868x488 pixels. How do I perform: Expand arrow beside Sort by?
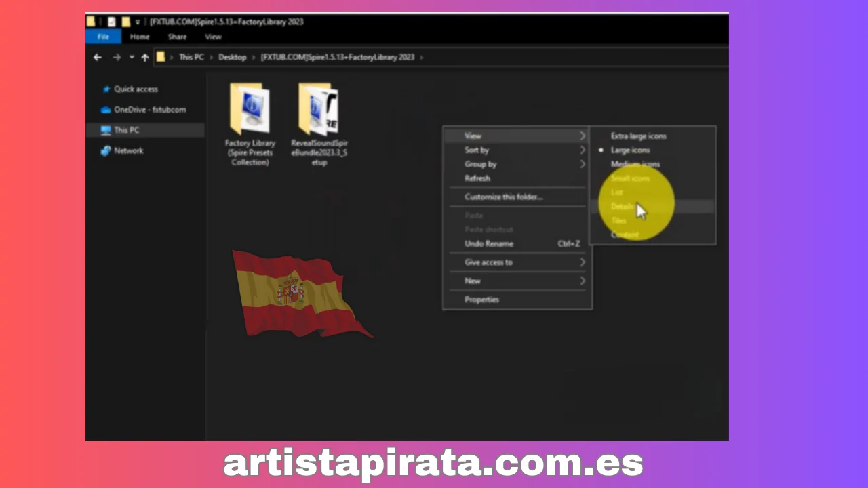[x=583, y=150]
